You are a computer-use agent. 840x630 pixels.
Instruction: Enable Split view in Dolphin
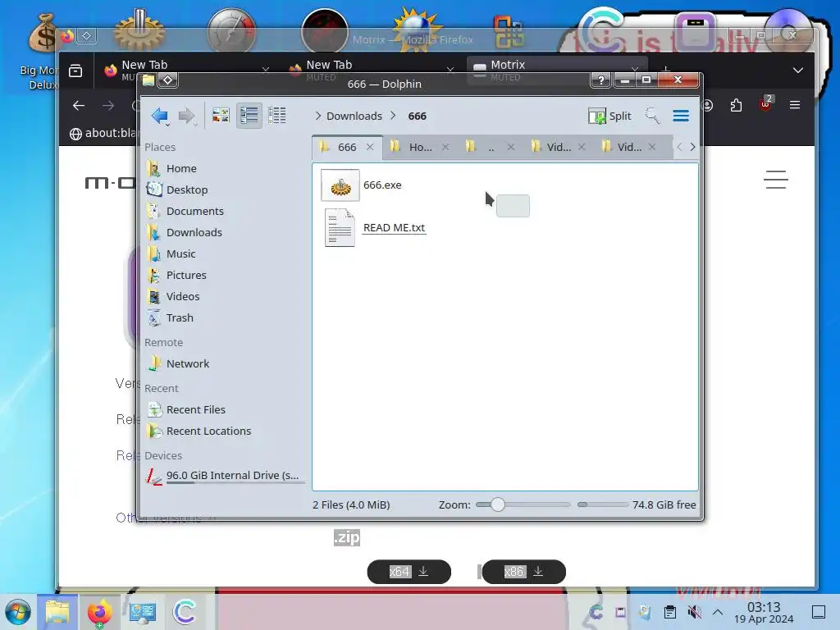coord(610,116)
